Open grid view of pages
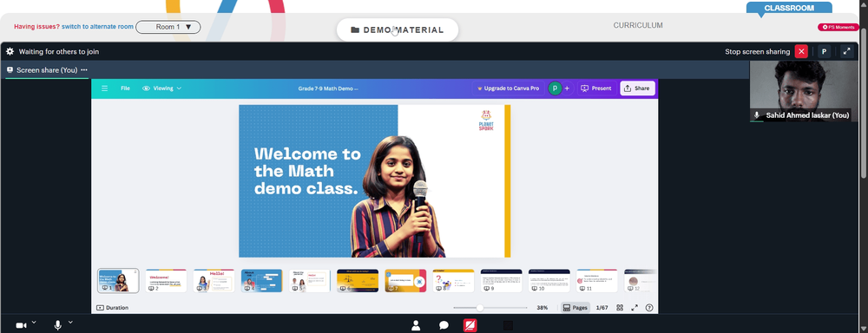Screen dimensions: 868x333 (620, 308)
